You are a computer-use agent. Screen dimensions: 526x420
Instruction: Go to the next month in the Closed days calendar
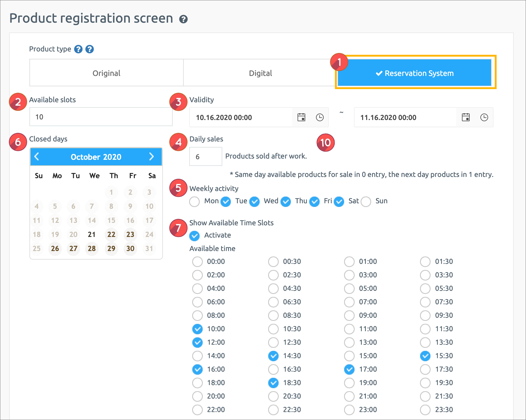click(x=151, y=157)
